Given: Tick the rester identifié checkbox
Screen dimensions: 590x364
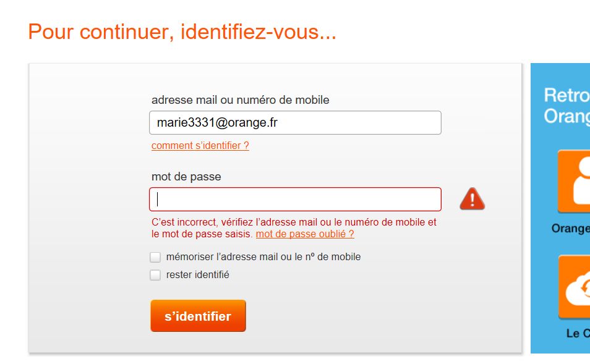Looking at the screenshot, I should point(155,275).
